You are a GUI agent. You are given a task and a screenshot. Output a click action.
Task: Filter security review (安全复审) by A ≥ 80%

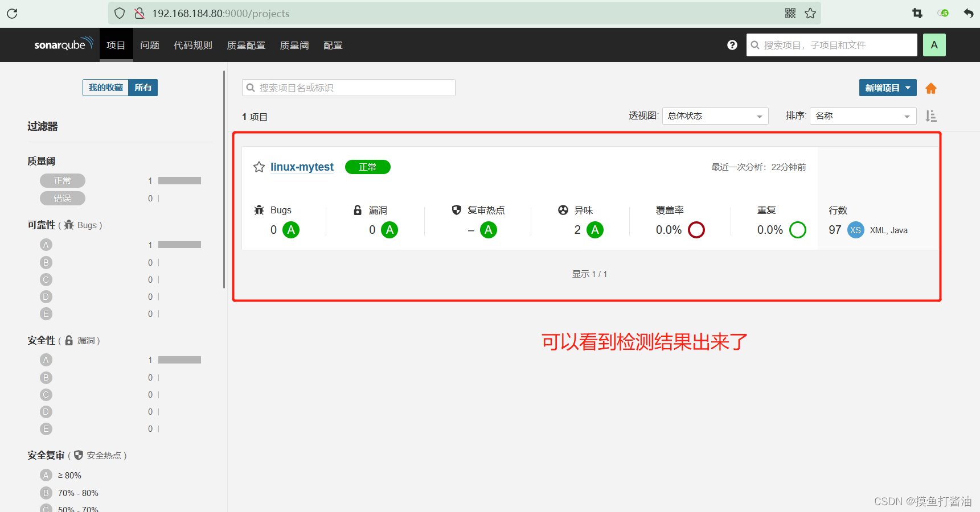tap(61, 475)
